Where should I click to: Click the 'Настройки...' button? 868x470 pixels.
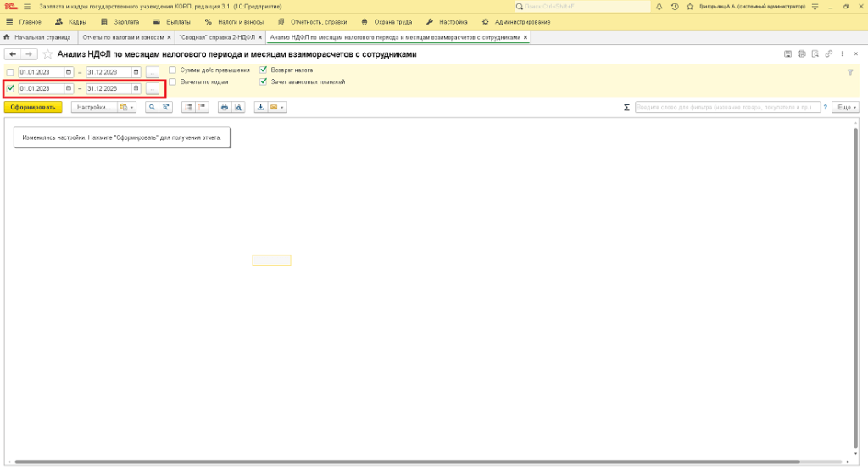click(92, 108)
